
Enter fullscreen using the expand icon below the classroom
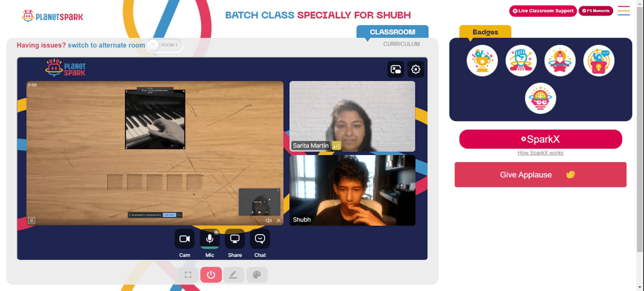tap(188, 274)
